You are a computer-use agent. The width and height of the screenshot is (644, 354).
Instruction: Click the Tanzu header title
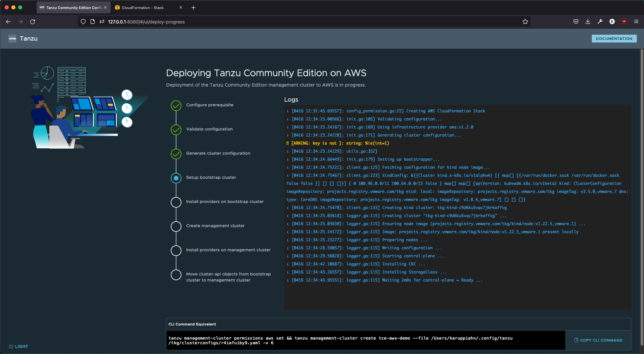coord(29,39)
